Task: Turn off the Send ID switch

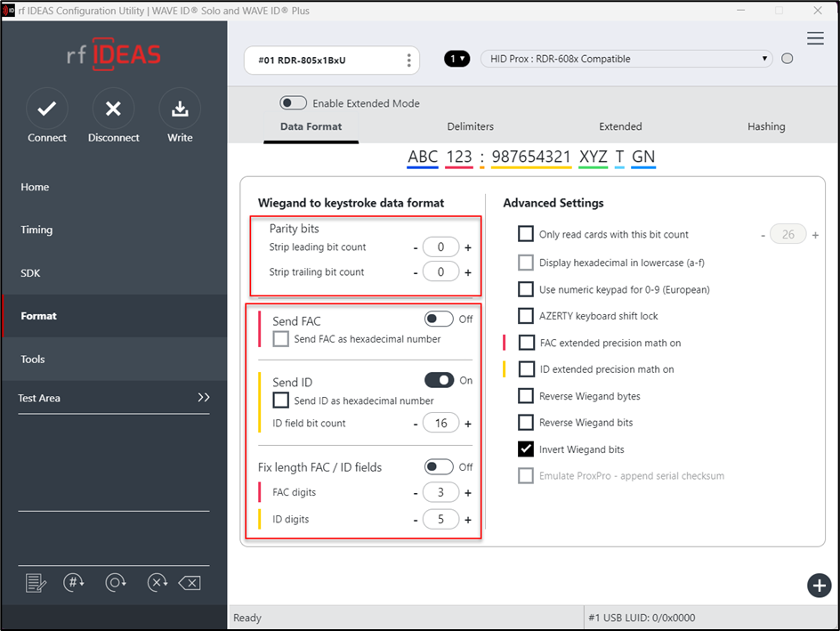Action: 439,380
